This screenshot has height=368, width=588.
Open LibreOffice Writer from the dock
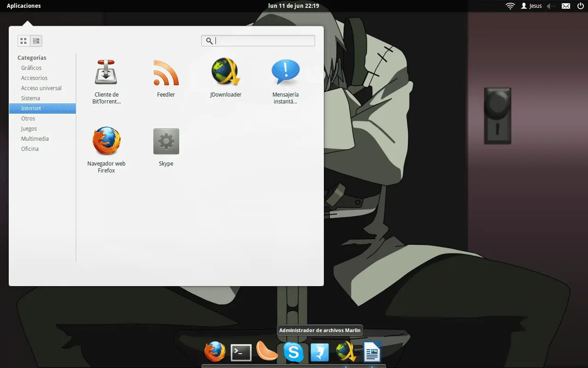372,352
